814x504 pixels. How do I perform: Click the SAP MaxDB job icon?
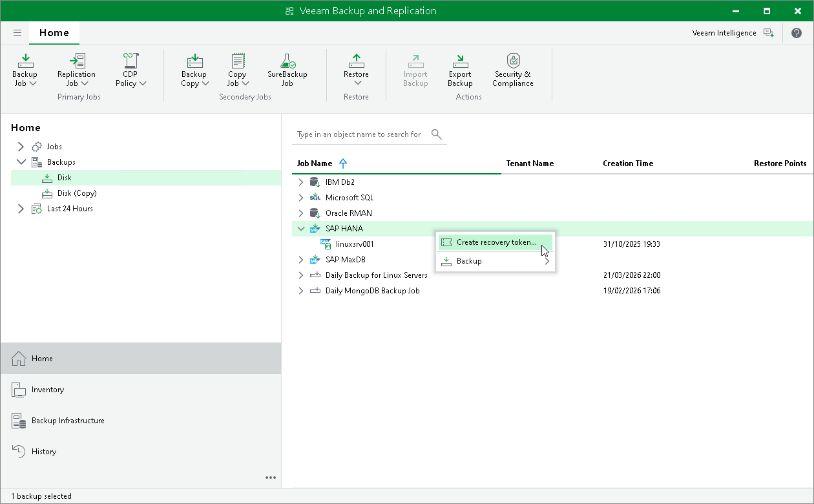pyautogui.click(x=315, y=260)
